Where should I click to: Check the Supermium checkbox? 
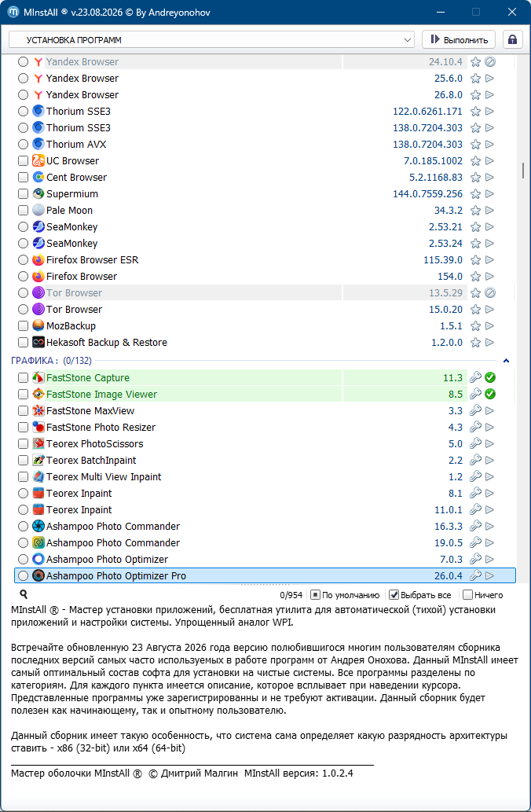[23, 194]
